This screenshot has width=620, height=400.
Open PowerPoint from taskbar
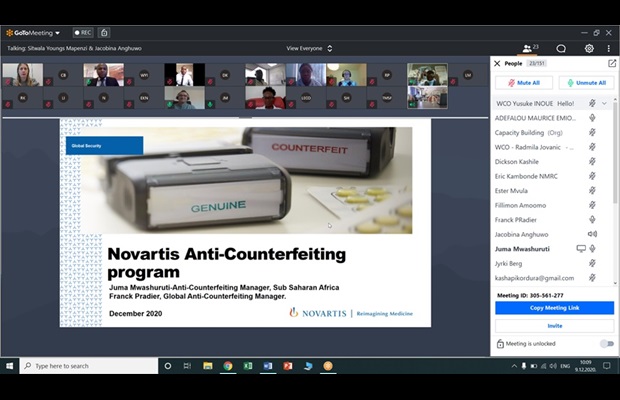click(287, 366)
